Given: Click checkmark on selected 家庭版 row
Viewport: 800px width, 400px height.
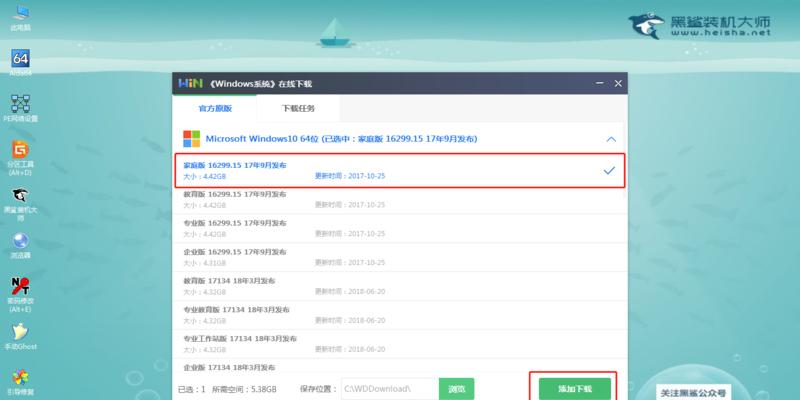Looking at the screenshot, I should click(609, 170).
